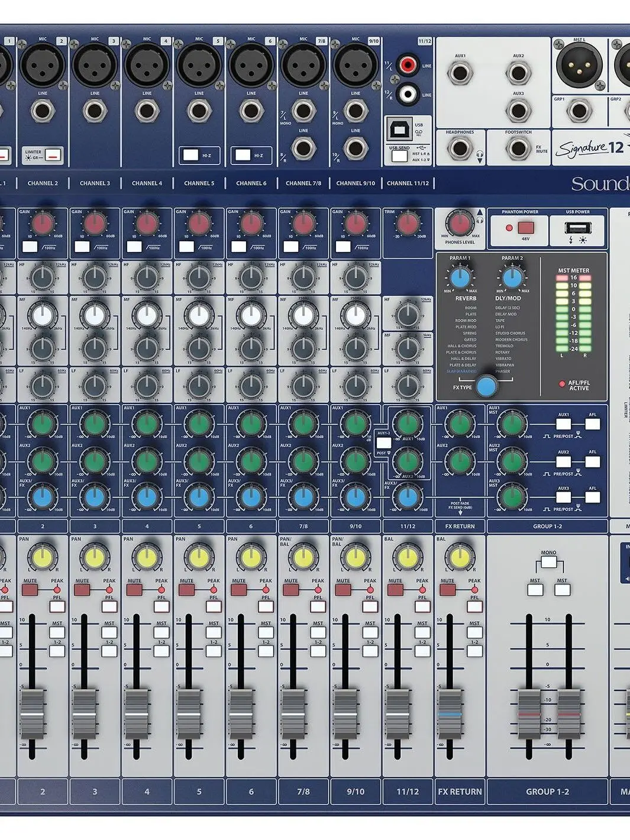Viewport: 630px width, 840px height.
Task: Mute channel 2
Action: [30, 590]
